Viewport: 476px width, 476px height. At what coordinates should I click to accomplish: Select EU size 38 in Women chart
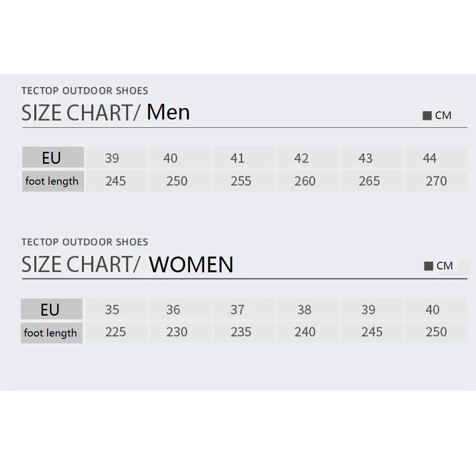click(304, 310)
